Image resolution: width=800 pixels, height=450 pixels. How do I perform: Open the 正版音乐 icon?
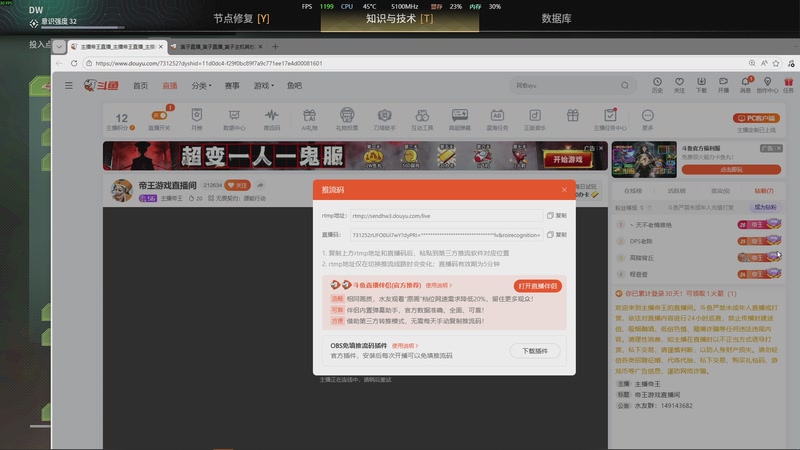pyautogui.click(x=535, y=115)
